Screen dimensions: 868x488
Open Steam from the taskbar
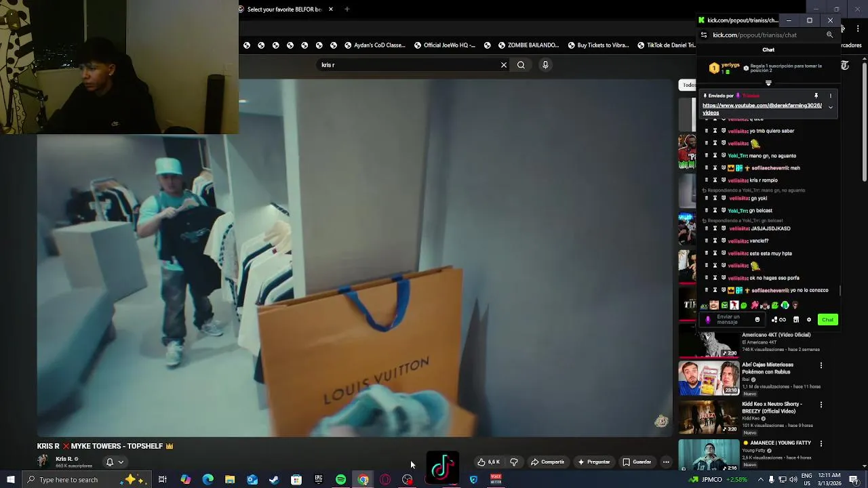(274, 480)
